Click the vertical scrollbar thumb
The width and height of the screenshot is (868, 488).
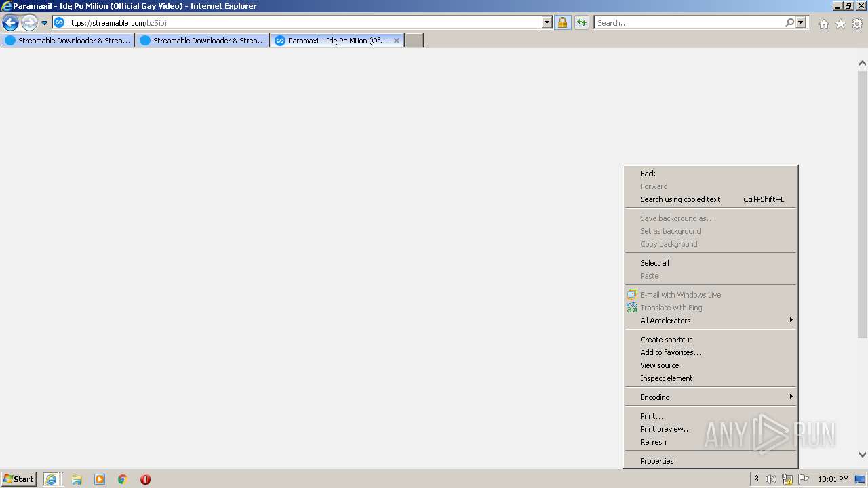pos(862,203)
